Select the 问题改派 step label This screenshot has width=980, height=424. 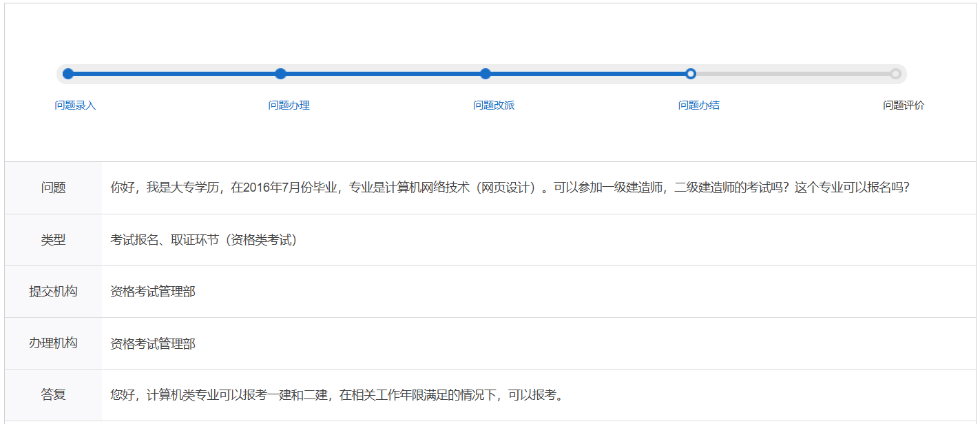click(494, 105)
